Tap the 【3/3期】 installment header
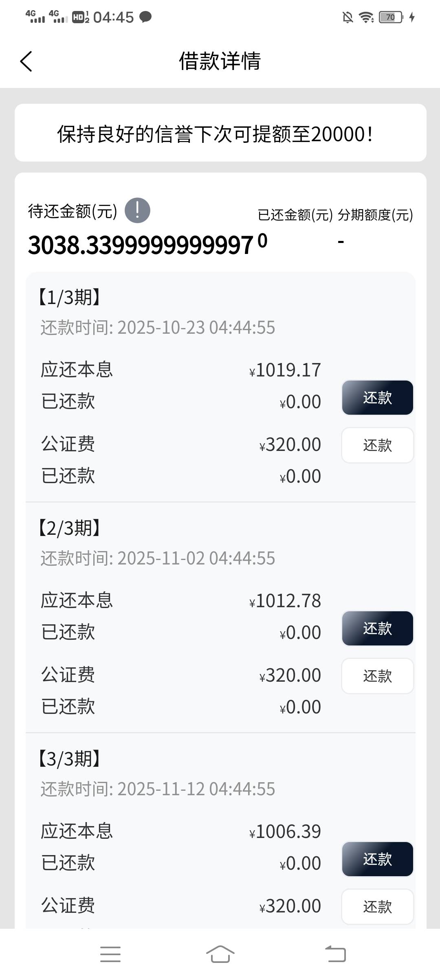This screenshot has height=980, width=440. tap(69, 759)
